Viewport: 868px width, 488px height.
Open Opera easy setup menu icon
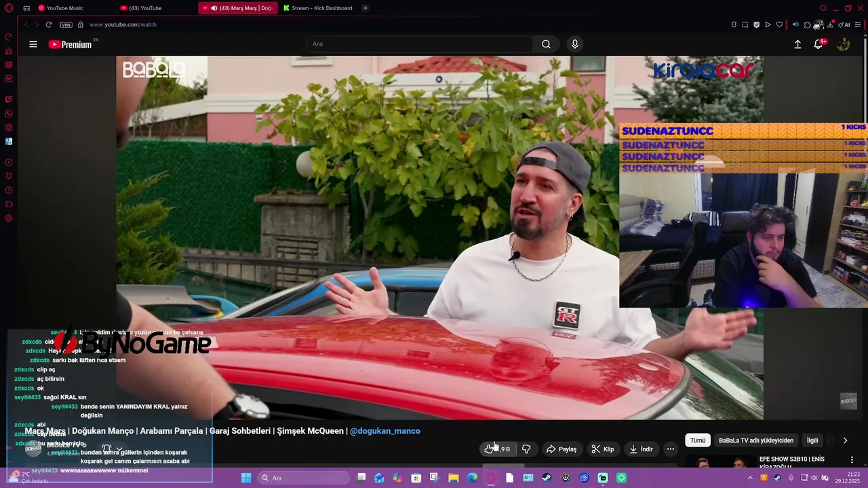click(x=857, y=24)
